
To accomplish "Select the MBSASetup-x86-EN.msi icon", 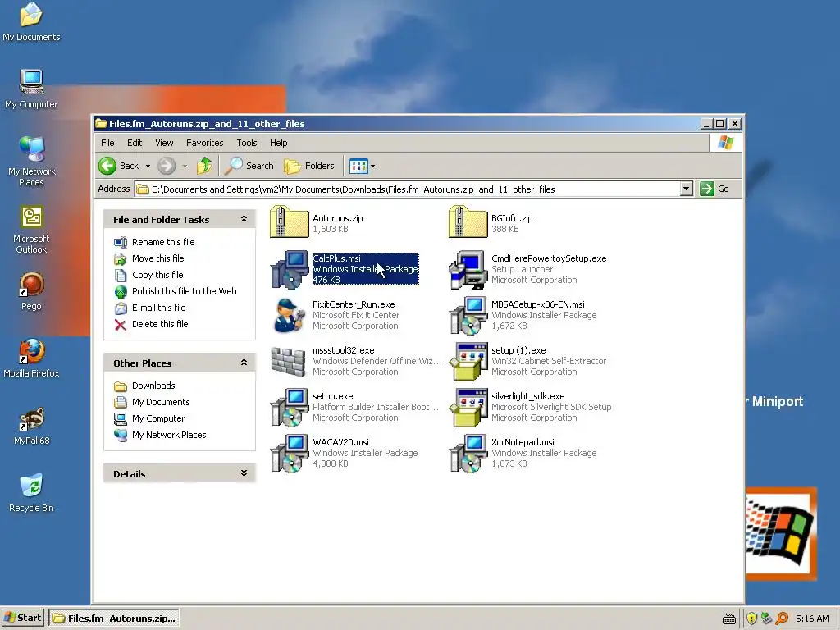I will tap(468, 315).
